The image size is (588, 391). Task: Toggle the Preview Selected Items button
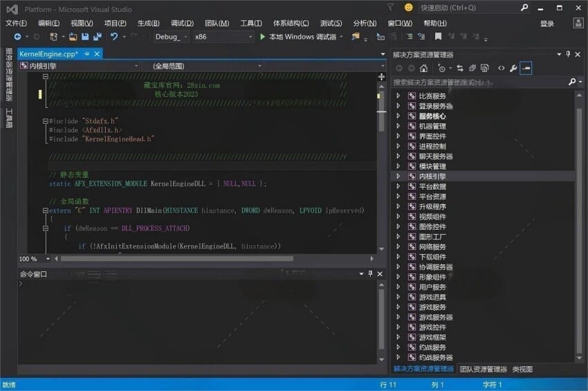526,69
